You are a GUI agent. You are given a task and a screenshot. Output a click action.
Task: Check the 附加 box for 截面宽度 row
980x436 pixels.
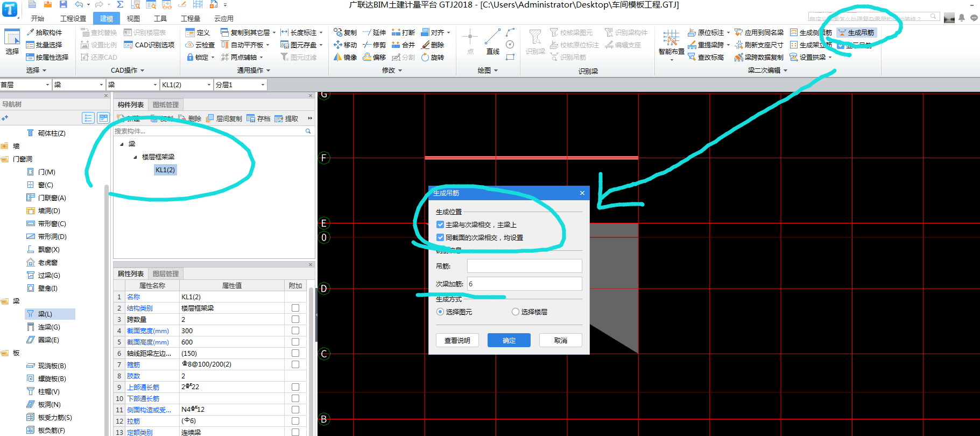(x=295, y=330)
